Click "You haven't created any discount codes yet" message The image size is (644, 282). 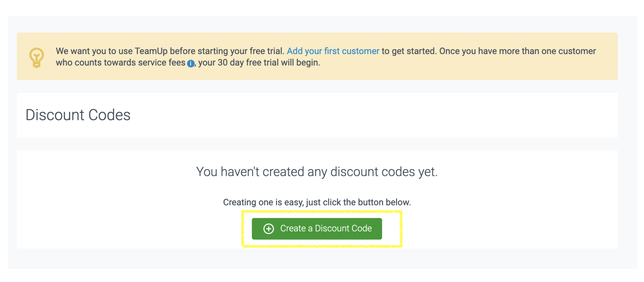click(x=317, y=172)
